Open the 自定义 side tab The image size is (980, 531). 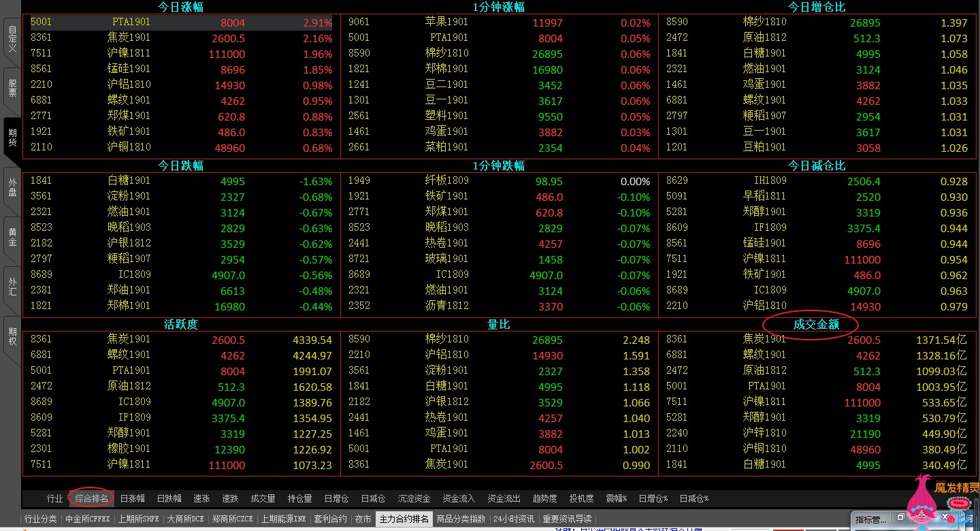[12, 40]
